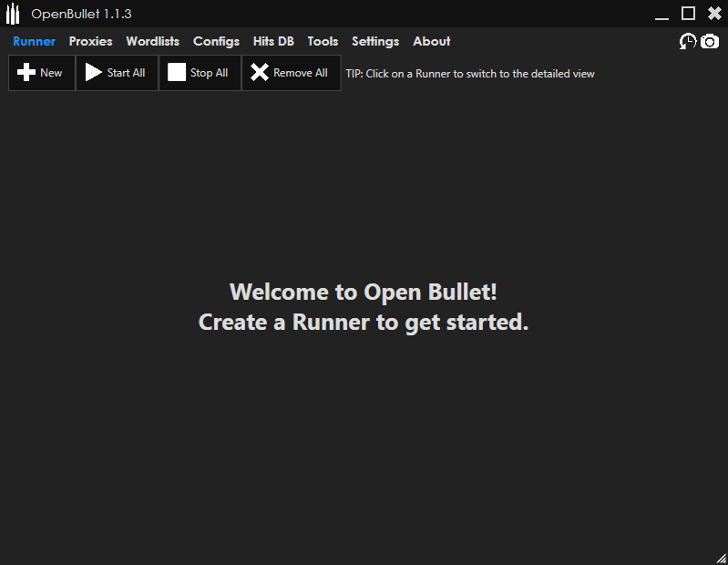Open the Wordlists tab
The image size is (728, 565).
(153, 41)
